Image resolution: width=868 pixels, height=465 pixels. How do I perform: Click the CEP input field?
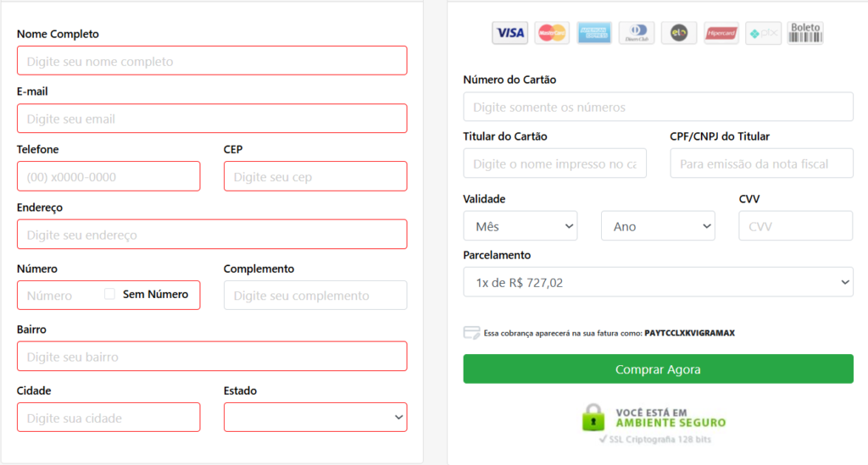tap(315, 176)
